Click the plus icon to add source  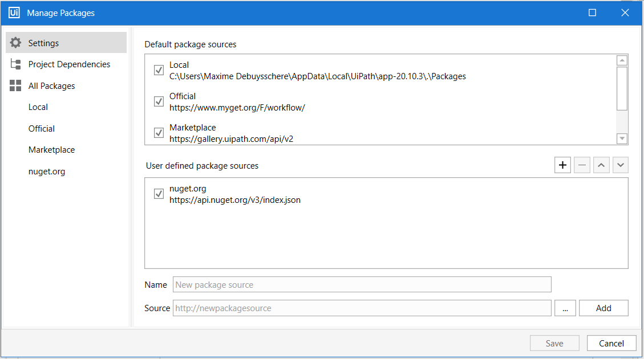click(563, 165)
